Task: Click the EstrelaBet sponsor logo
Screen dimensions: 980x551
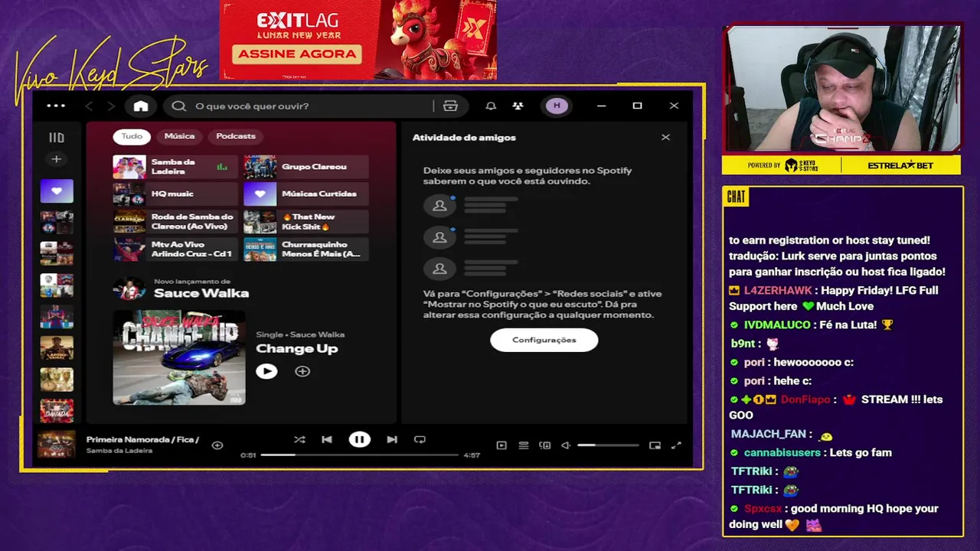Action: click(x=900, y=165)
